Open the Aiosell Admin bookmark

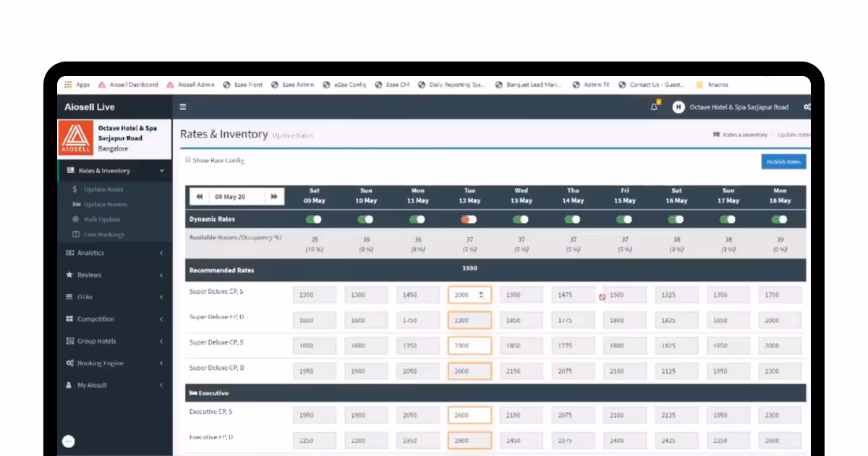point(190,85)
